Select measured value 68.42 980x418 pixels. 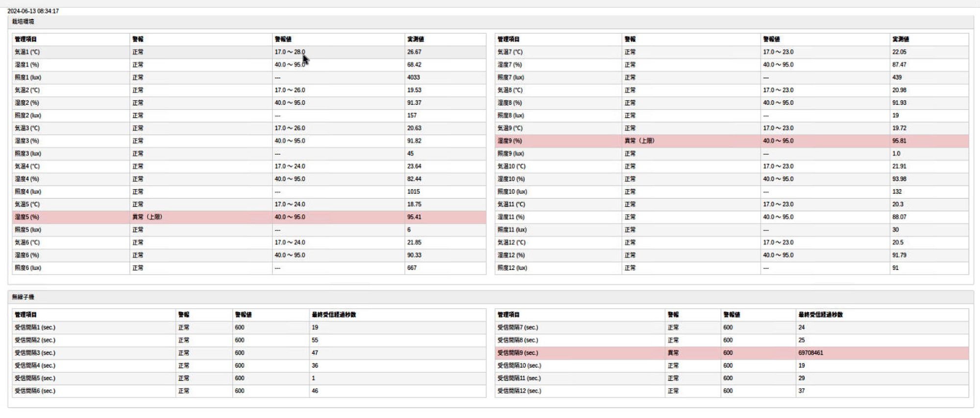point(414,65)
